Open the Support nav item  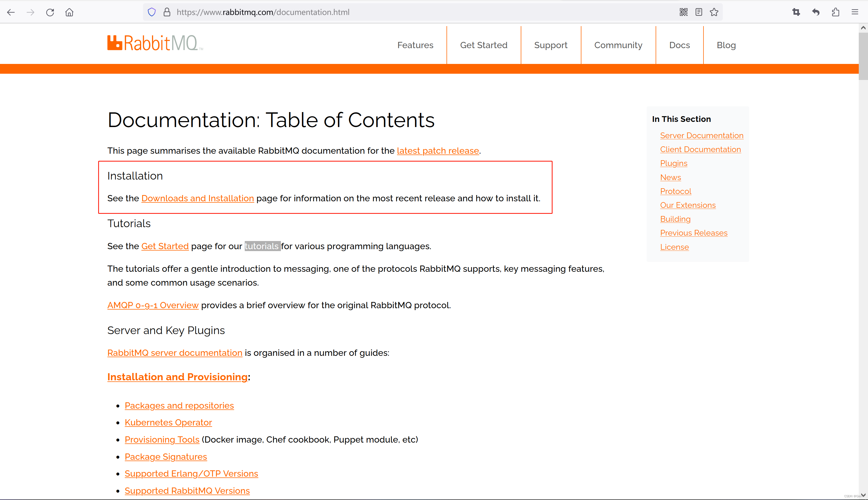[551, 45]
